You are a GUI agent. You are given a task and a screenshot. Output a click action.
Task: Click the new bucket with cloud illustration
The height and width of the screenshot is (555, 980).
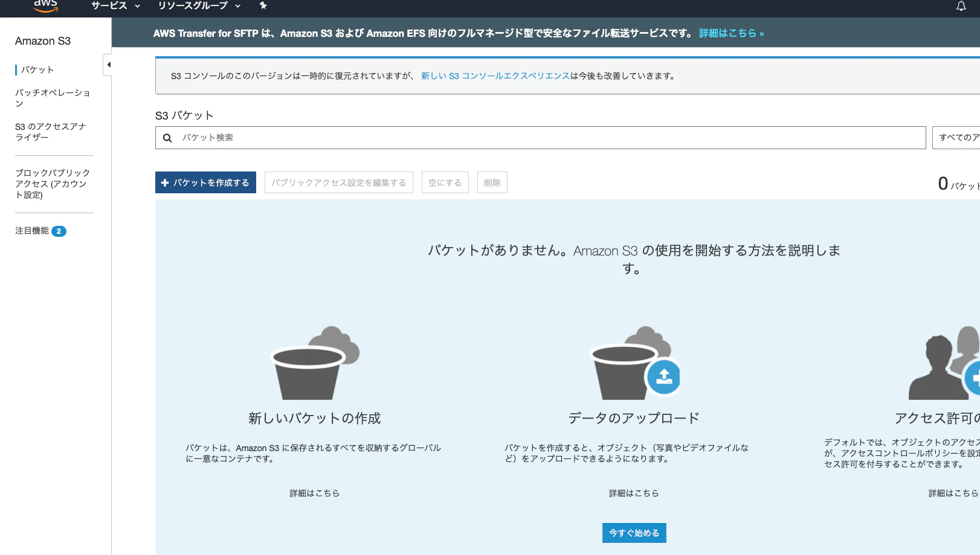(314, 363)
